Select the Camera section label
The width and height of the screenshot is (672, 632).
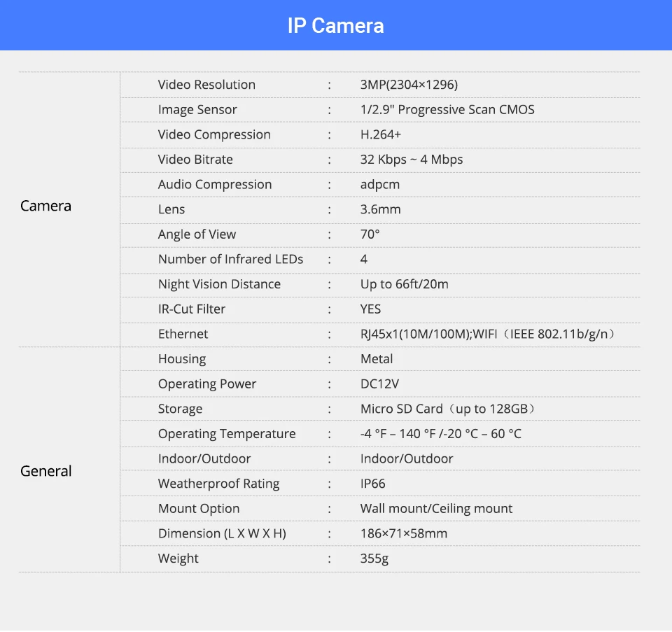[x=45, y=206]
